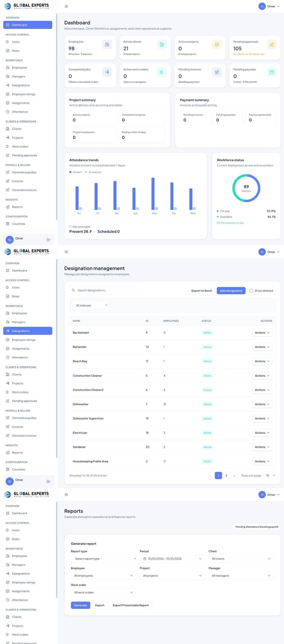Viewport: 284px width, 644px height.
Task: Click the Active status badge for Electrician
Action: click(207, 433)
